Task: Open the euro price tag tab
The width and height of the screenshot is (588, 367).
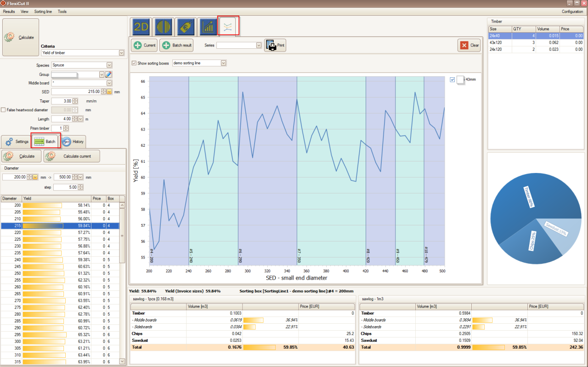Action: click(x=186, y=27)
